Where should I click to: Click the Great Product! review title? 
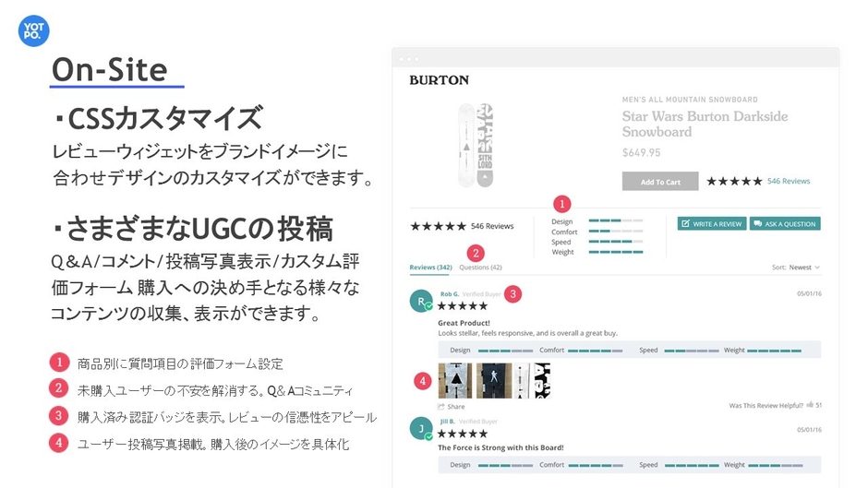click(464, 323)
